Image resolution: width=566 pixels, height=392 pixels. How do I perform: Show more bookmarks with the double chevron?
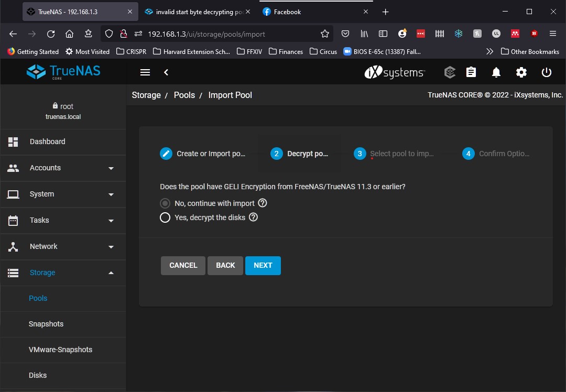tap(489, 51)
